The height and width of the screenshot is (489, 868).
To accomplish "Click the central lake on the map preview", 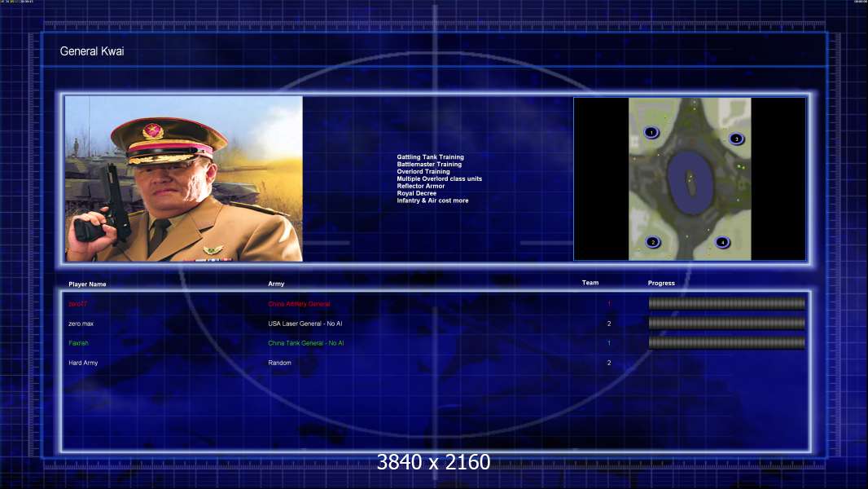I will tap(690, 183).
